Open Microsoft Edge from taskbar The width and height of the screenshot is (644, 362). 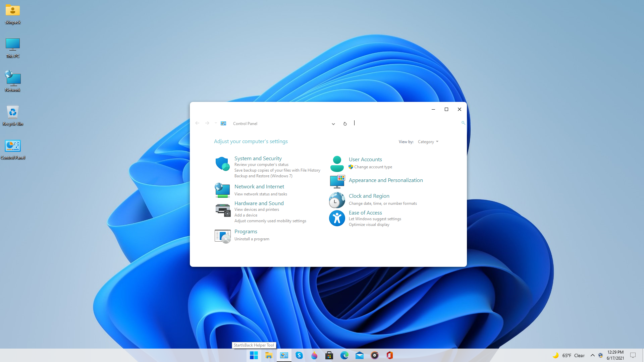[344, 355]
